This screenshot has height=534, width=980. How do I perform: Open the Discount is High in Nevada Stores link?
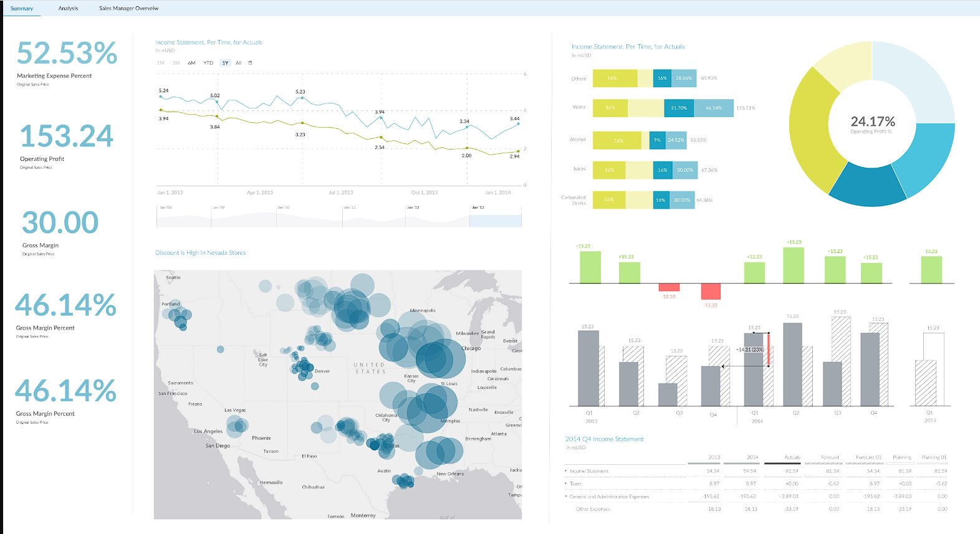point(200,253)
